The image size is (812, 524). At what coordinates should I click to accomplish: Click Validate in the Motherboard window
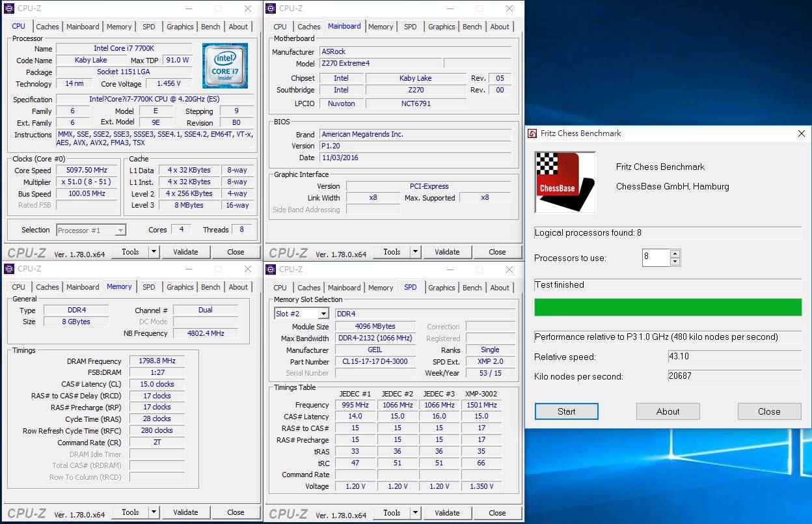point(447,252)
